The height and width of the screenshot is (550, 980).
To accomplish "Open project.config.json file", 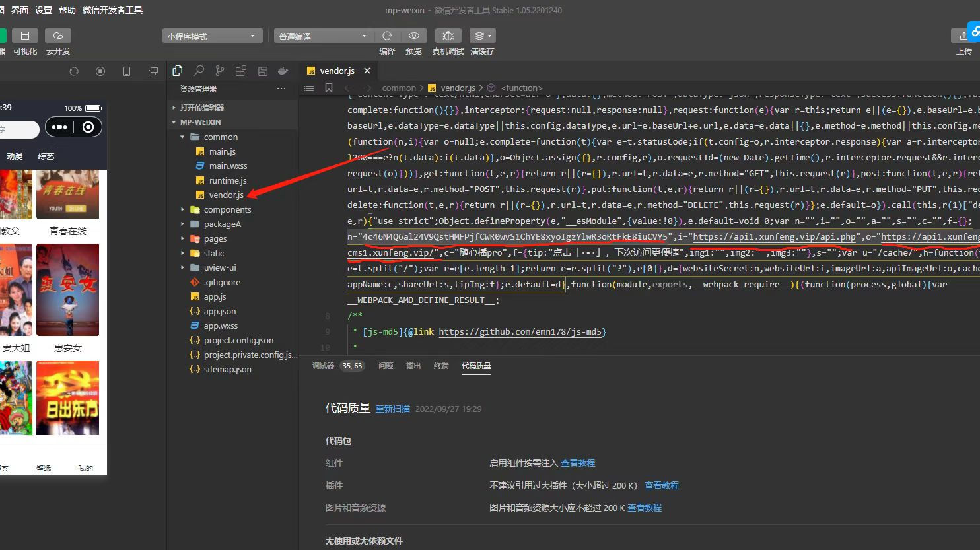I will point(238,340).
